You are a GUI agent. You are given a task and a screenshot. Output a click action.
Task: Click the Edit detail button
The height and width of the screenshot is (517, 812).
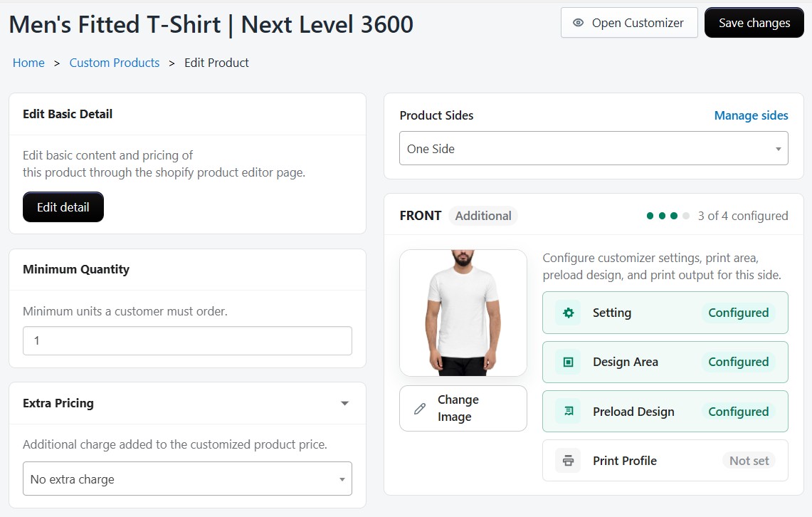tap(63, 207)
